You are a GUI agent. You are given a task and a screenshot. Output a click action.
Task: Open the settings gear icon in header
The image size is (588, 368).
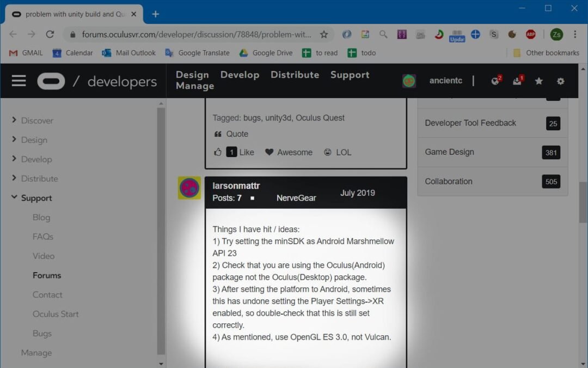click(x=560, y=81)
